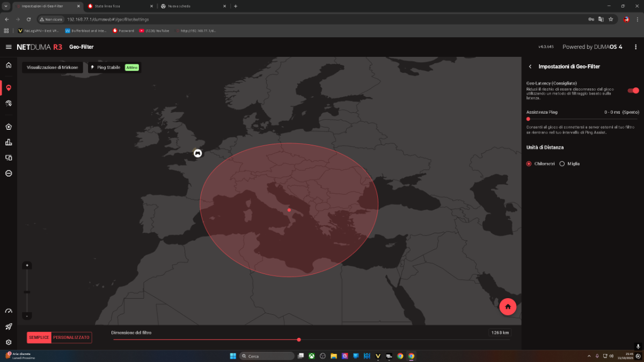Select the Chilometri distance unit
This screenshot has width=644, height=362.
click(529, 164)
